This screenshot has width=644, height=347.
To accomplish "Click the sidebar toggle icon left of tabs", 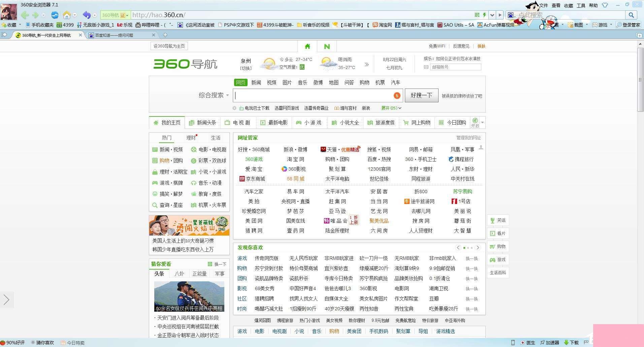I will tap(4, 35).
